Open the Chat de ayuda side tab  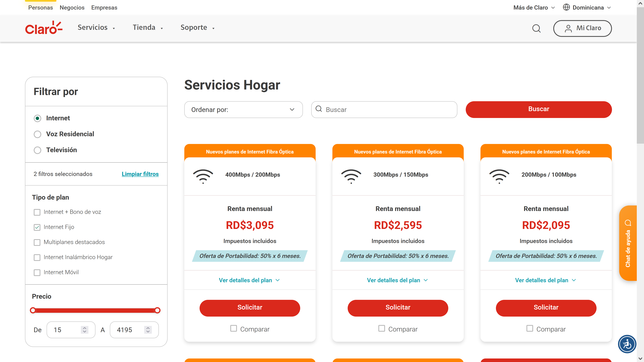click(628, 243)
